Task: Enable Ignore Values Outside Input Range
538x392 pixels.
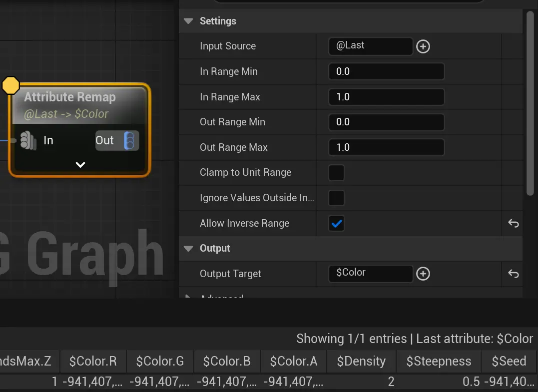Action: pos(336,198)
